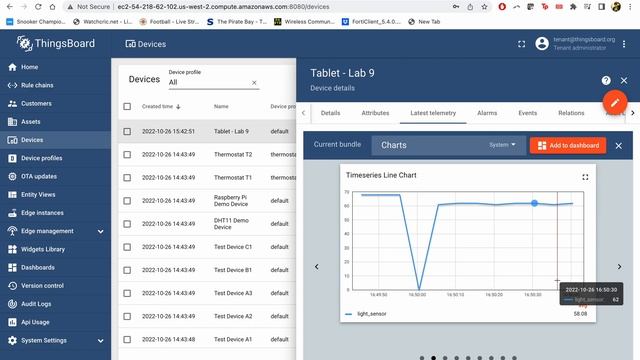Open Rule chains in sidebar
The width and height of the screenshot is (640, 360).
click(x=55, y=85)
